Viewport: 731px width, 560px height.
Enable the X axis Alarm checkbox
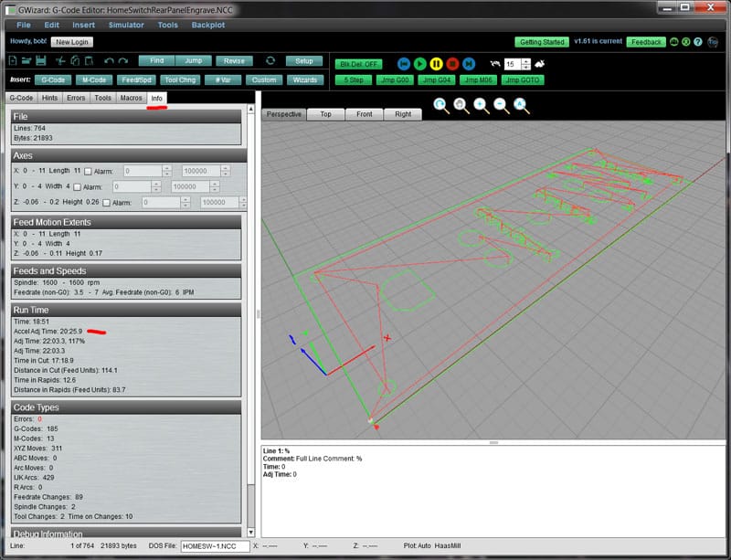point(88,170)
